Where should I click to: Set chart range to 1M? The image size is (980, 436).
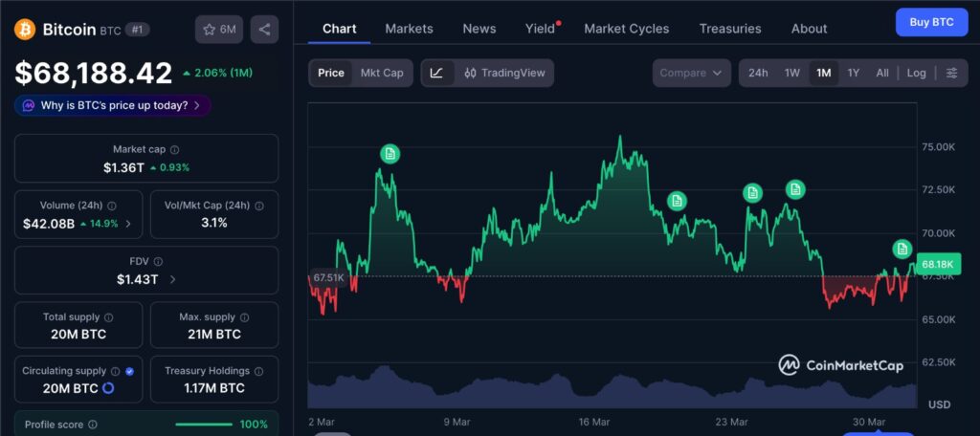(824, 73)
